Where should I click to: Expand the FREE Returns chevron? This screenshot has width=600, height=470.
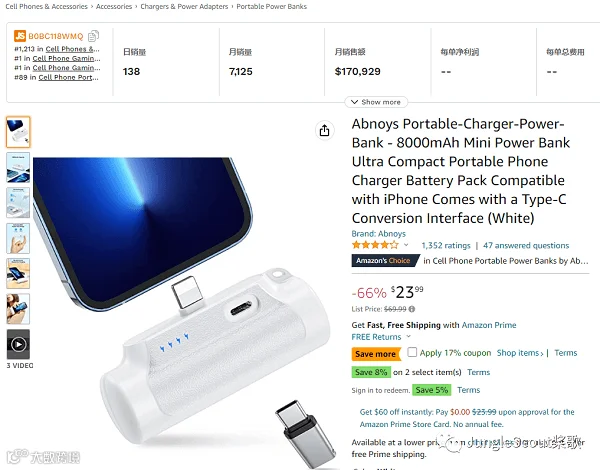coord(408,336)
